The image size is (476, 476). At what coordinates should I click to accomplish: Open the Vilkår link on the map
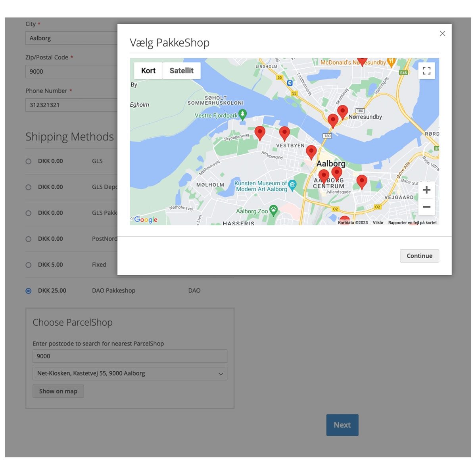coord(378,223)
